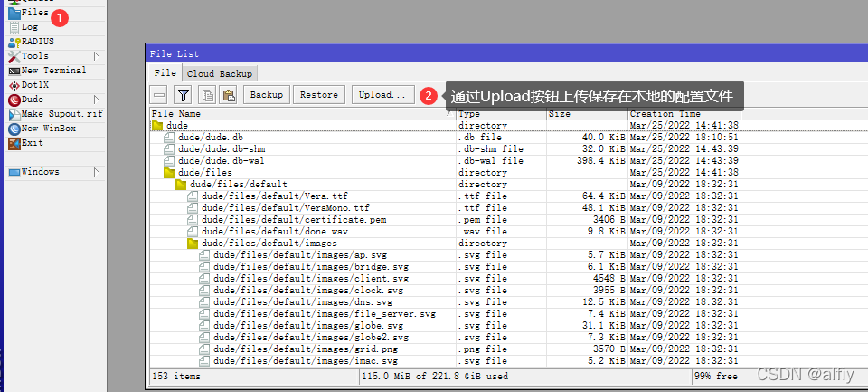Click the remove (minus) toolbar button
Viewport: 868px width, 392px height.
tap(159, 95)
